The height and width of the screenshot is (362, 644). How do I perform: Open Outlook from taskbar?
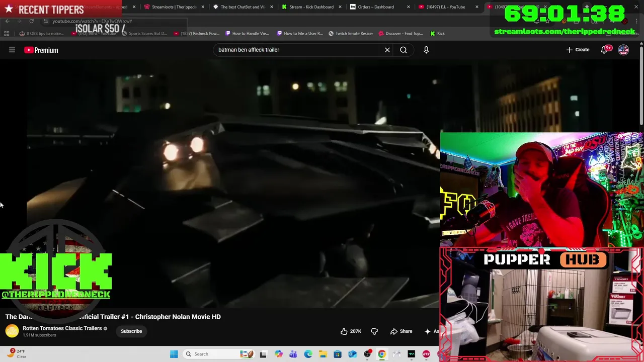tap(352, 354)
